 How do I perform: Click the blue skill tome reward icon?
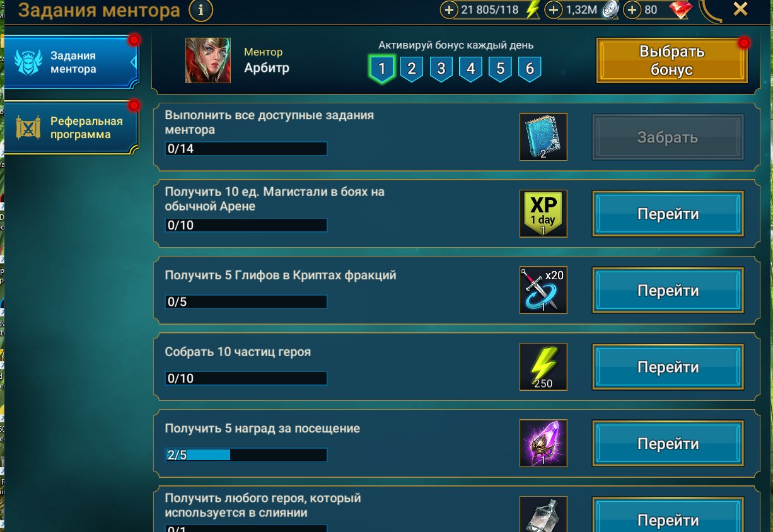click(x=543, y=137)
